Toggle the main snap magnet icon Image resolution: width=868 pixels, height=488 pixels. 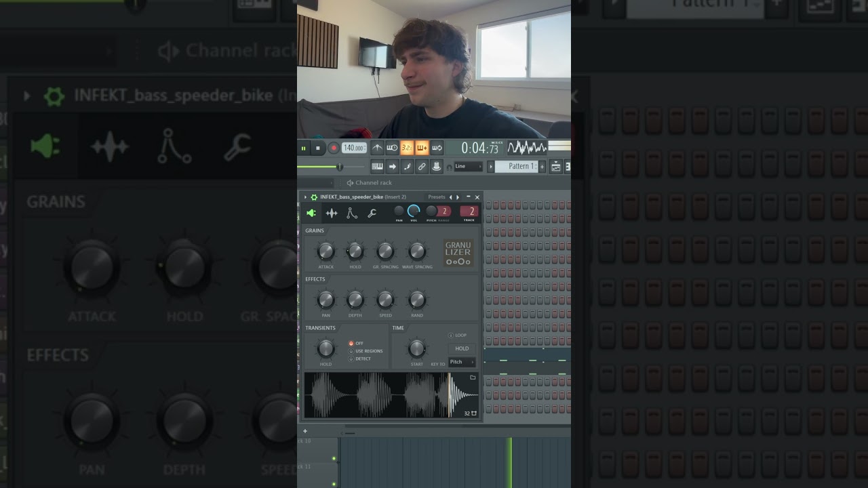[x=449, y=167]
